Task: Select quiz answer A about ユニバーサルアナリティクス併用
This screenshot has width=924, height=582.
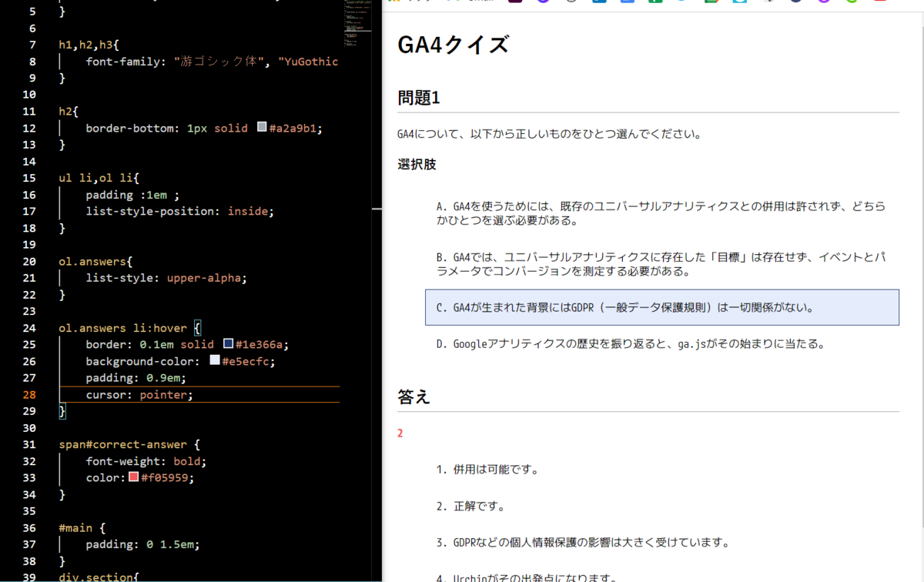Action: pos(661,214)
